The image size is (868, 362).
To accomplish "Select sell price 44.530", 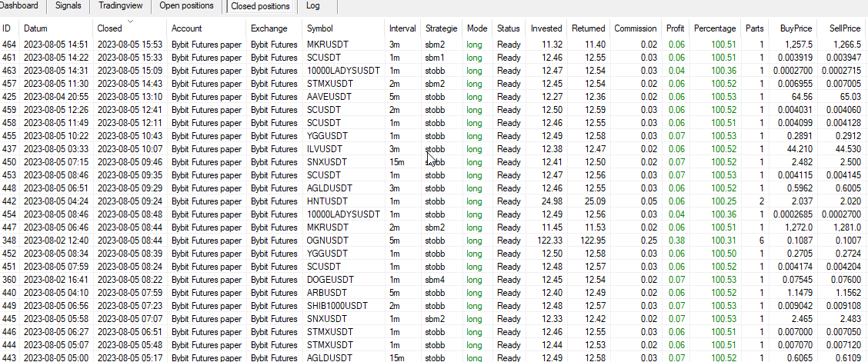I will (x=849, y=149).
